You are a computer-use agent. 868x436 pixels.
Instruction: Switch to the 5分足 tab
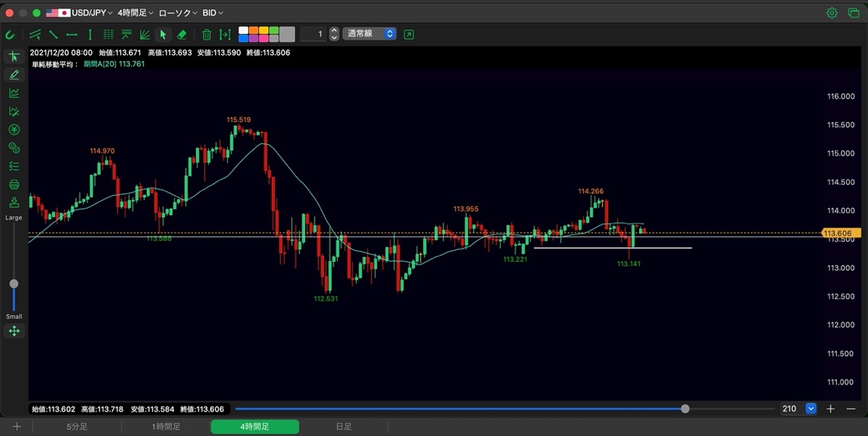(x=77, y=427)
